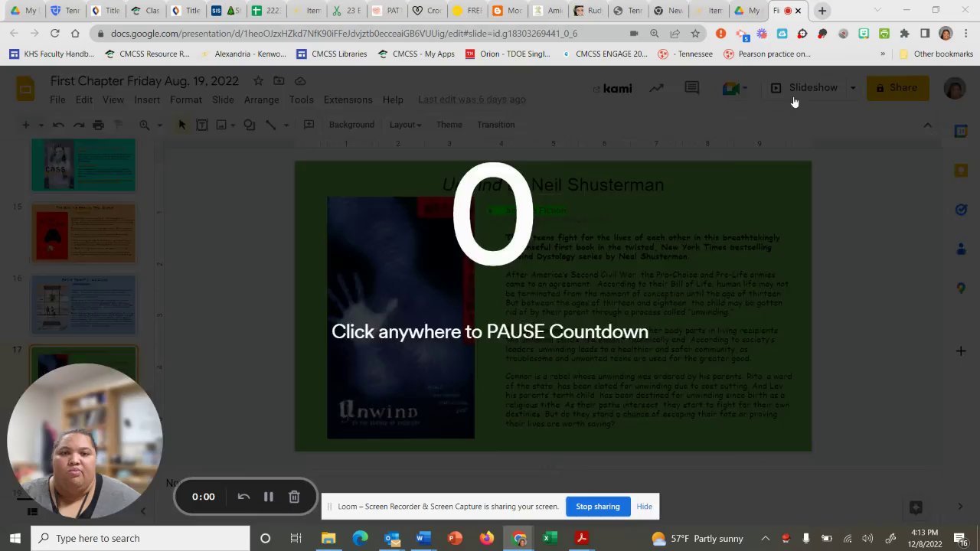Viewport: 980px width, 551px height.
Task: Open Google Tasks side panel icon
Action: click(961, 210)
